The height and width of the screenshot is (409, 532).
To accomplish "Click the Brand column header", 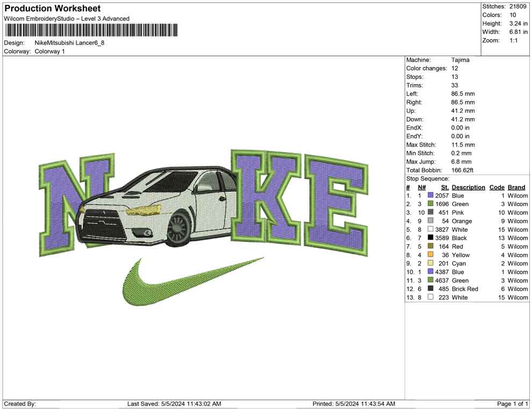I will point(516,187).
